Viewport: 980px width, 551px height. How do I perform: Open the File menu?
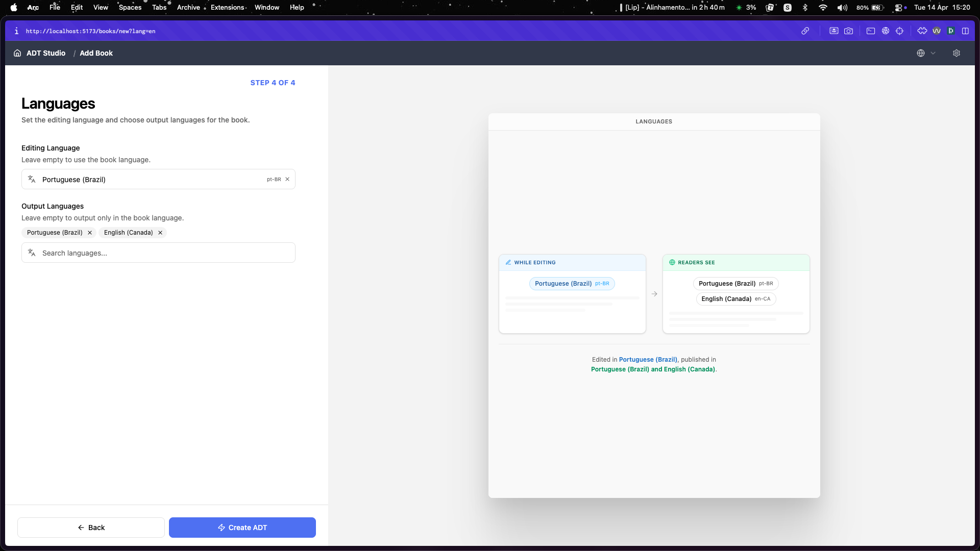click(x=55, y=7)
